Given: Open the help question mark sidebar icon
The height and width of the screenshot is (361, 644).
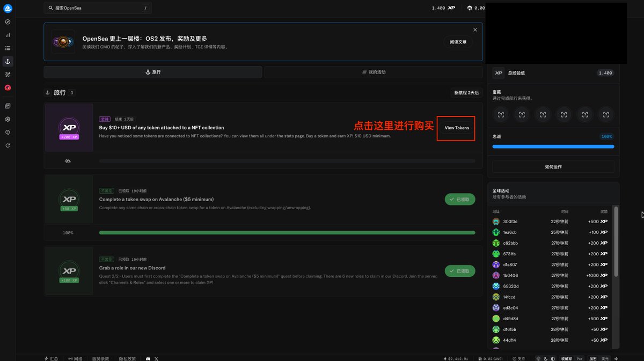Looking at the screenshot, I should [8, 132].
